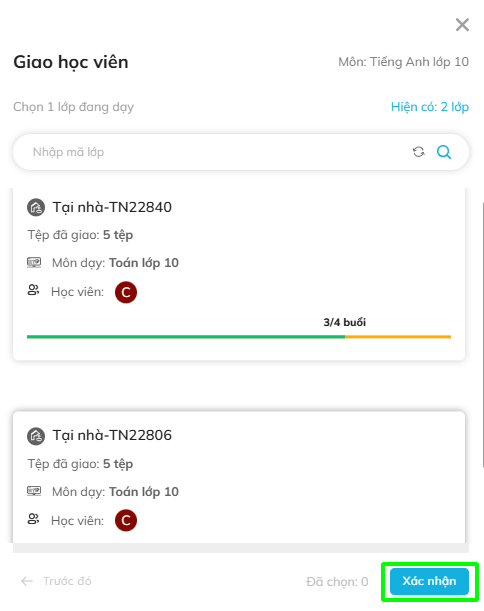Click the back arrow icon at bottom left
This screenshot has width=484, height=611.
pyautogui.click(x=27, y=581)
